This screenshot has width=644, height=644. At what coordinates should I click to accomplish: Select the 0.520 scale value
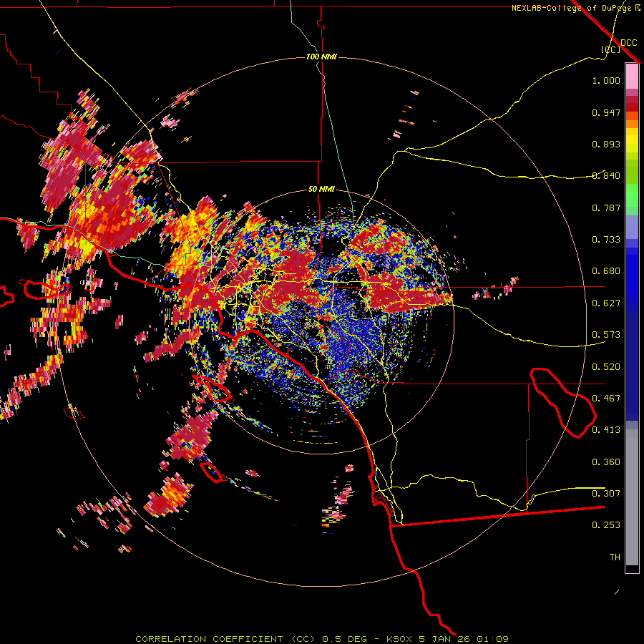606,367
